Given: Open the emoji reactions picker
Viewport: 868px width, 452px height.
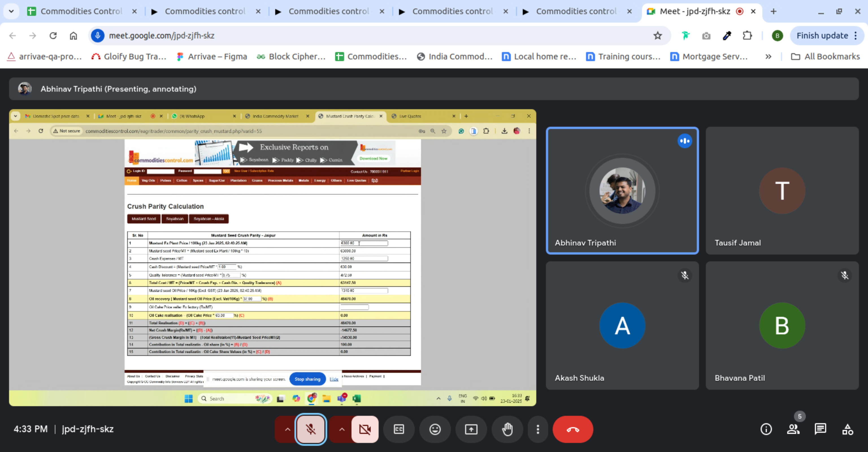Looking at the screenshot, I should (x=435, y=429).
